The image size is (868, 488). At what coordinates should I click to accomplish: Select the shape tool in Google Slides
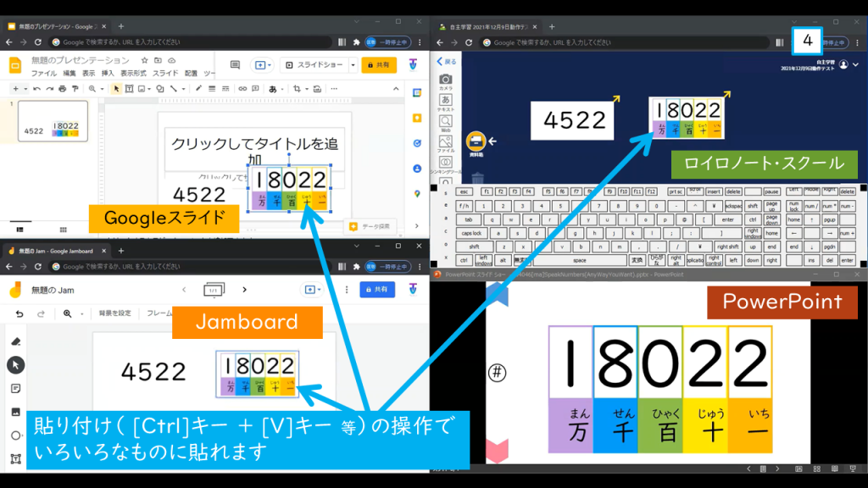(x=160, y=88)
